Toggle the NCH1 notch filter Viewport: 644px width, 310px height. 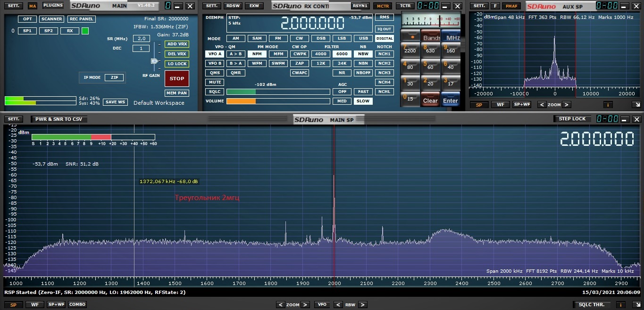[385, 54]
